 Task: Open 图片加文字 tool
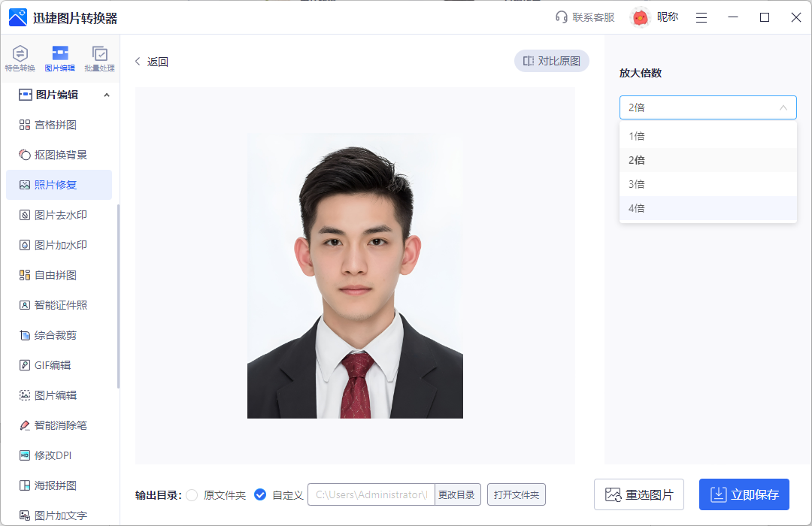point(59,515)
